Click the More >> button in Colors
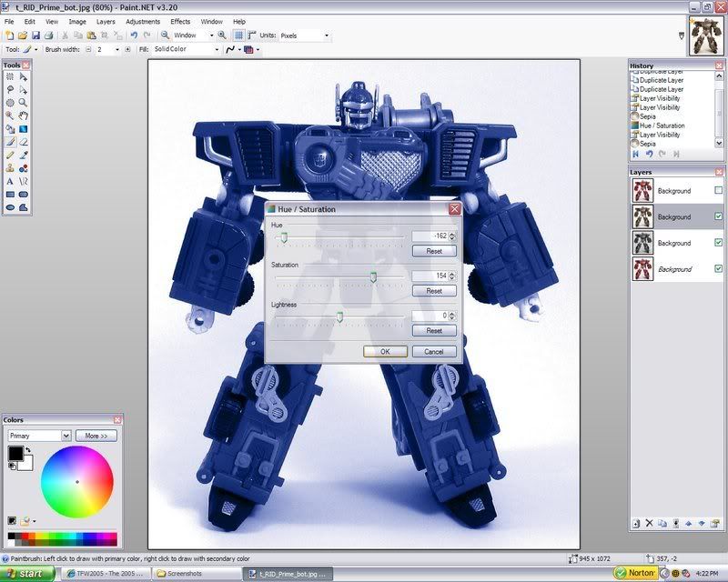 [x=96, y=436]
